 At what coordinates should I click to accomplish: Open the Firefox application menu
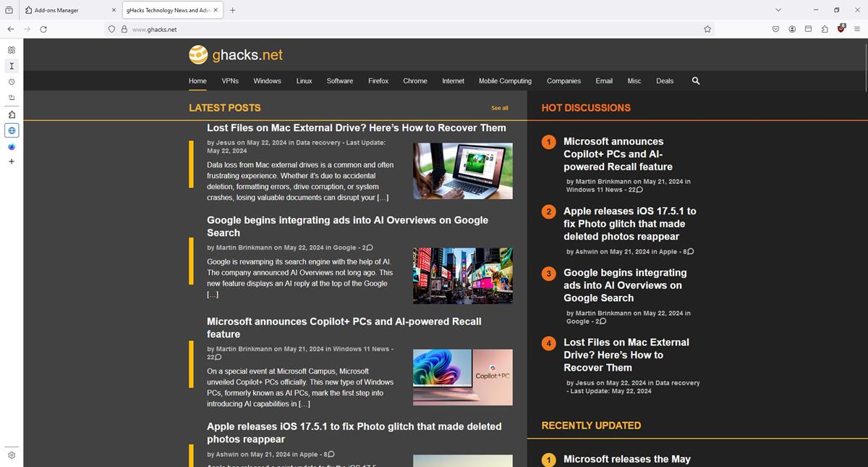coord(857,29)
